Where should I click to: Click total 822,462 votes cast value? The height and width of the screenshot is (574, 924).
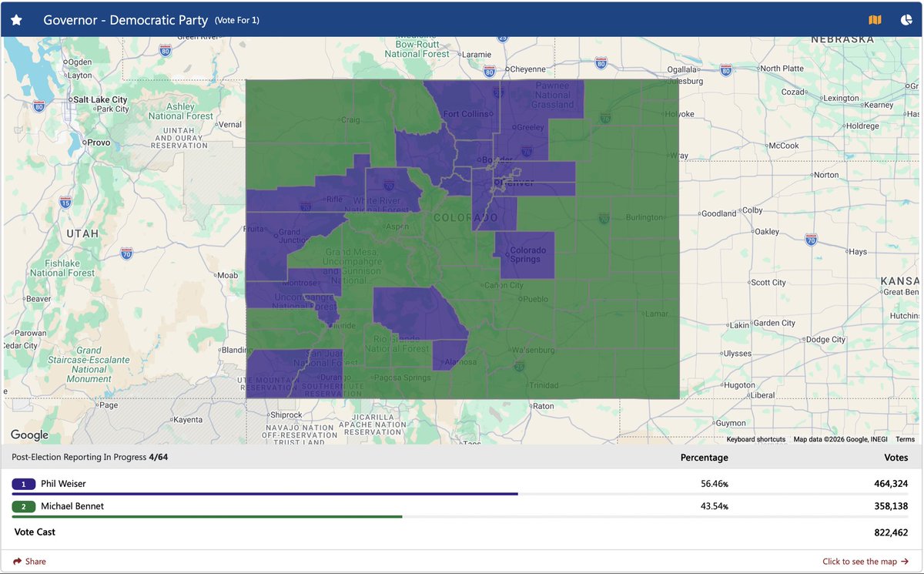[x=890, y=532]
